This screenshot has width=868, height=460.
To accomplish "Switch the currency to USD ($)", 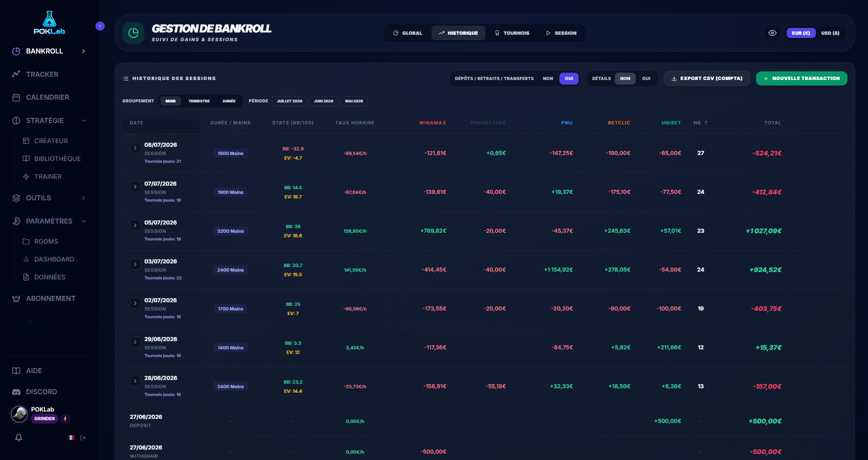I will (830, 33).
